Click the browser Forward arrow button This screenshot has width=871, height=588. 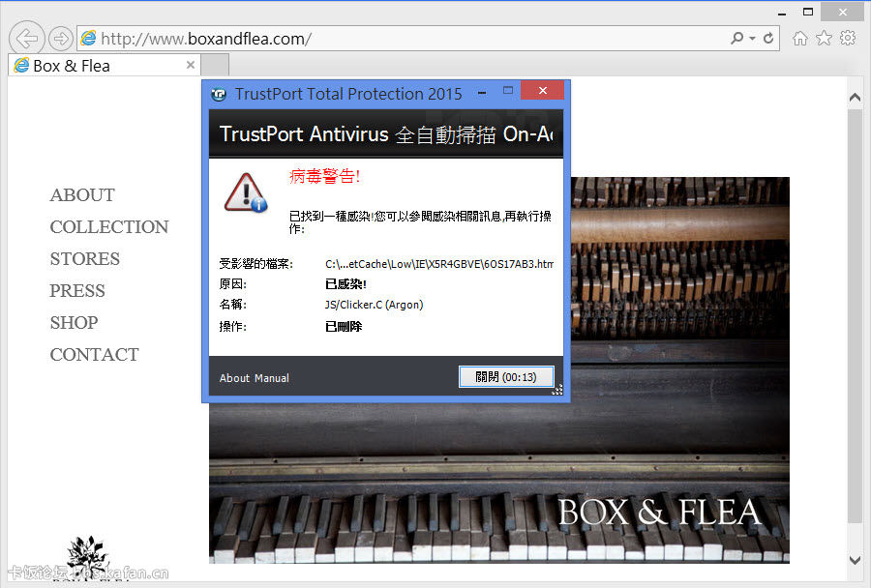click(60, 39)
